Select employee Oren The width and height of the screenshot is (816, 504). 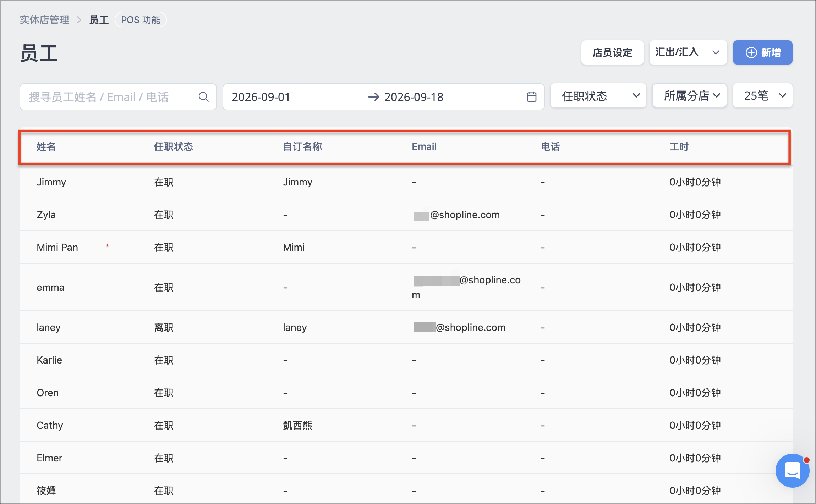click(48, 393)
